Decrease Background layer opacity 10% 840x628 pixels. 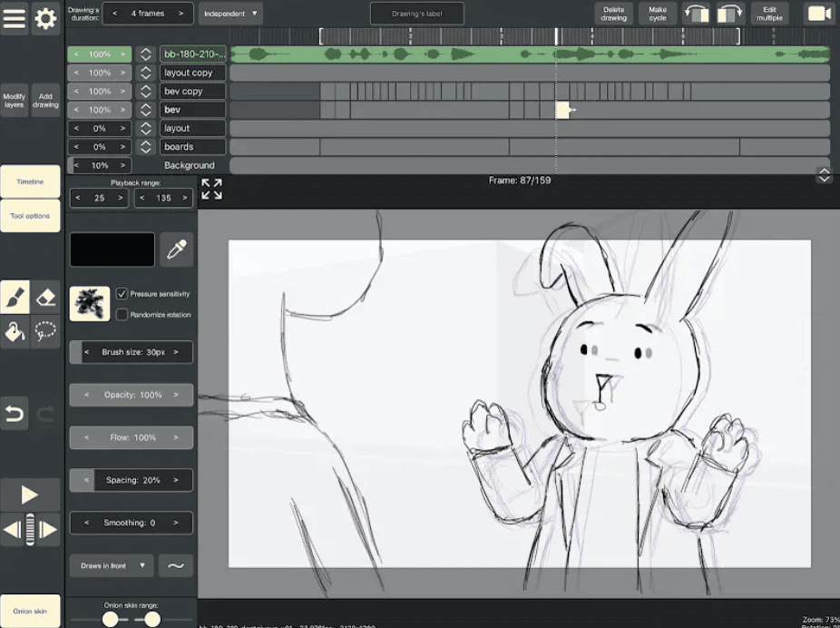pyautogui.click(x=76, y=165)
